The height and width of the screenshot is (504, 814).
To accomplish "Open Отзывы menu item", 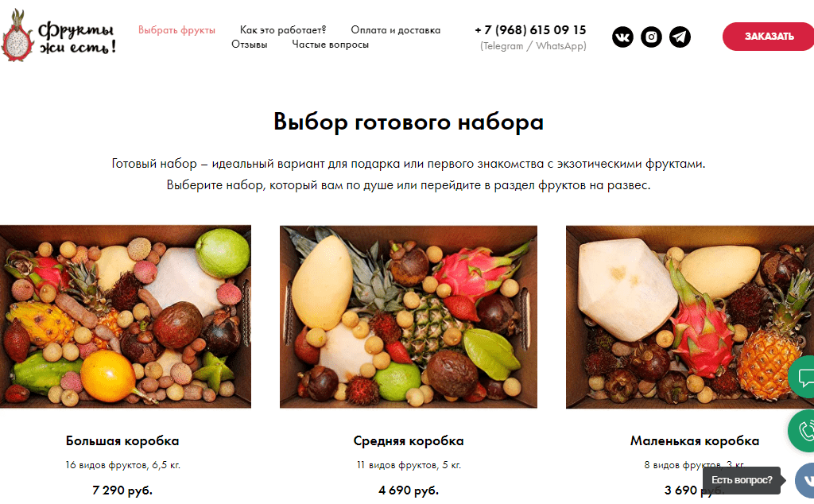I will pyautogui.click(x=249, y=45).
